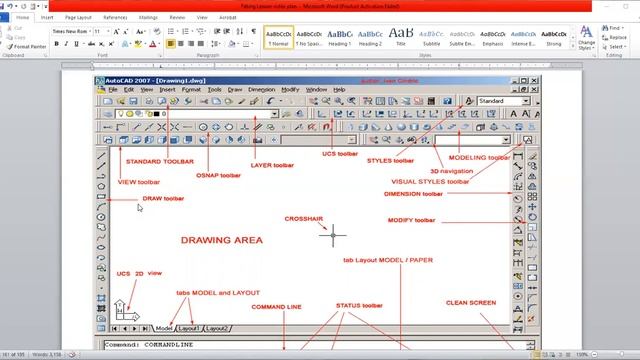This screenshot has height=360, width=640.
Task: Center align the paragraph
Action: 181,44
